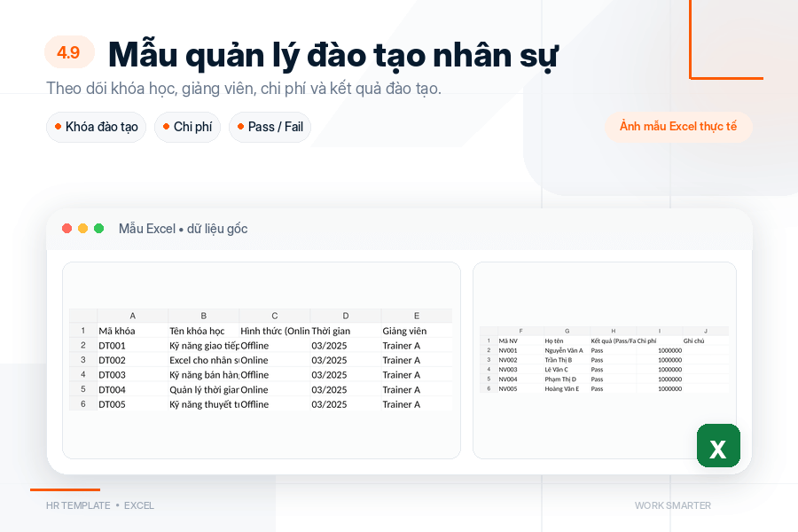This screenshot has height=532, width=798.
Task: Click the title Mẫu quản lý đào tạo nhân sự
Action: coord(333,55)
